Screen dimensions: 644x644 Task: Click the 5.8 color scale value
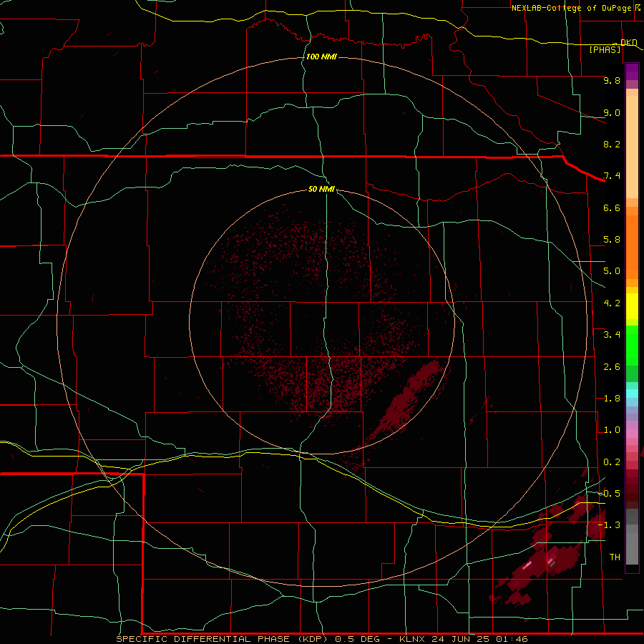[612, 240]
